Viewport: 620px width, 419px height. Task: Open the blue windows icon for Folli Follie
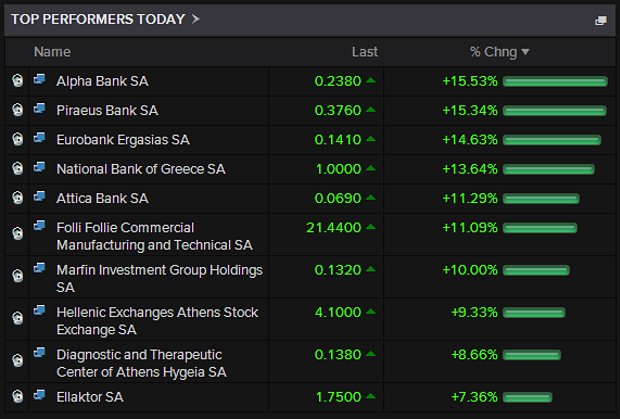pos(39,225)
